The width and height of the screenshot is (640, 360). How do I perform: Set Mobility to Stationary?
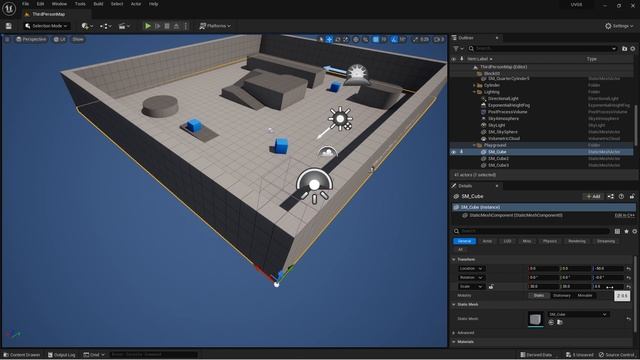(x=562, y=296)
